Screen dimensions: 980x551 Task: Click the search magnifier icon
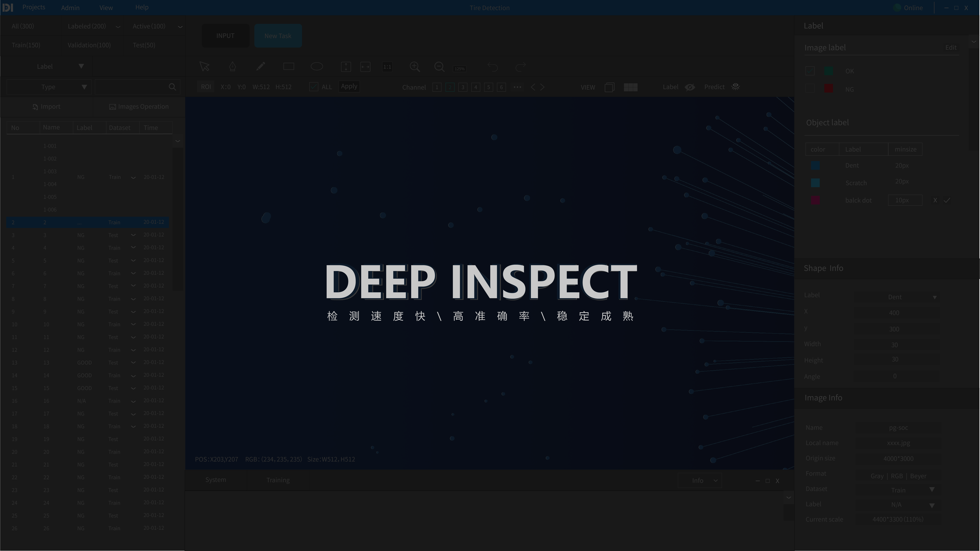[x=172, y=87]
